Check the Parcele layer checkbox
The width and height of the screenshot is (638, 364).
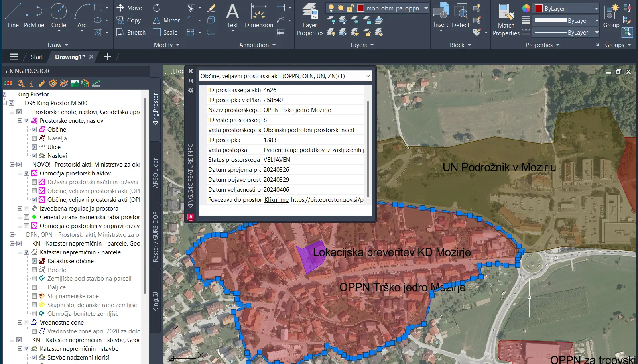(34, 270)
